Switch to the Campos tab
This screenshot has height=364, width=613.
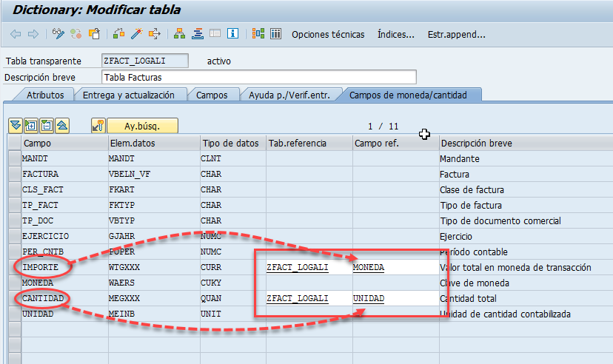click(212, 95)
